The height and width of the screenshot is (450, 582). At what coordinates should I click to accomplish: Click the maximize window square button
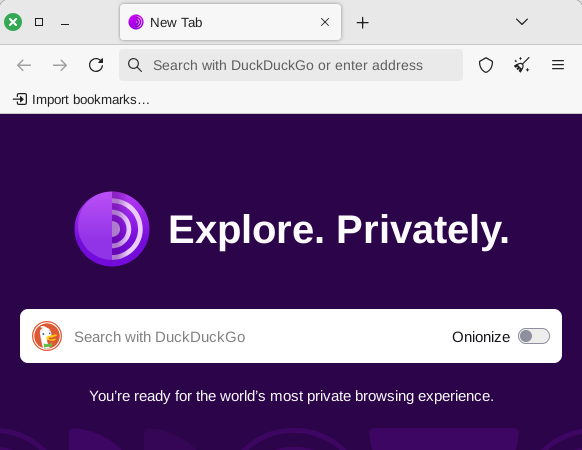pos(39,22)
